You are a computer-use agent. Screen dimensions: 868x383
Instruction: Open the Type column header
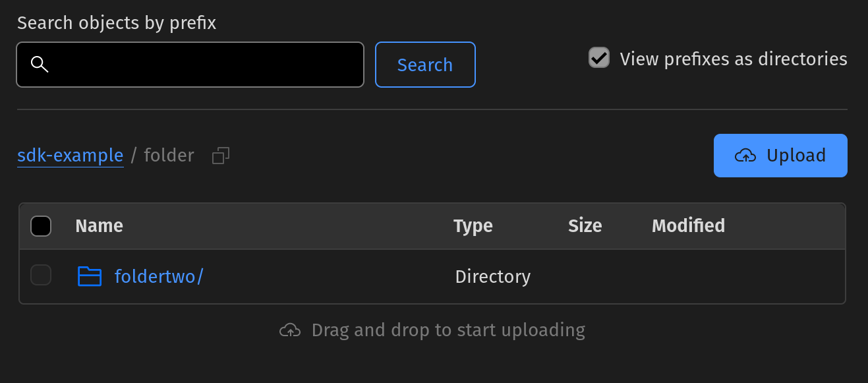473,225
